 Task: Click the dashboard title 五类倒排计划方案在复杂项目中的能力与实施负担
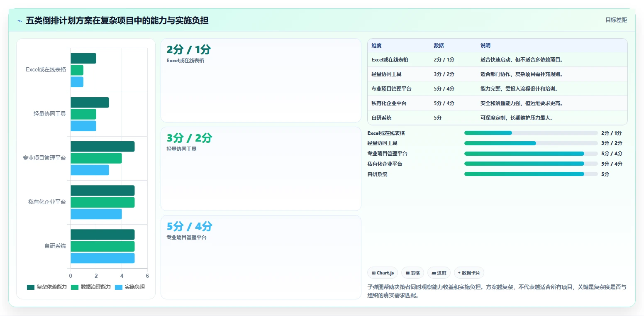tap(117, 21)
